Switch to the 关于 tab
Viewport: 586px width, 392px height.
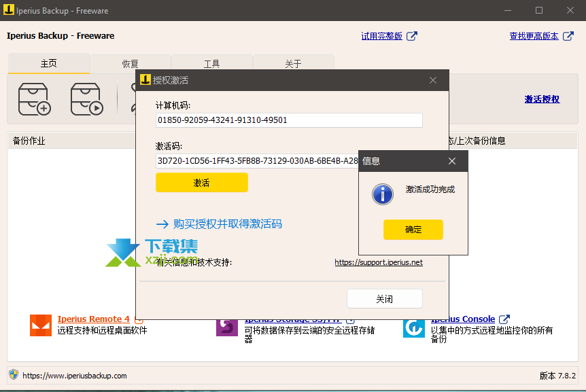tap(294, 64)
